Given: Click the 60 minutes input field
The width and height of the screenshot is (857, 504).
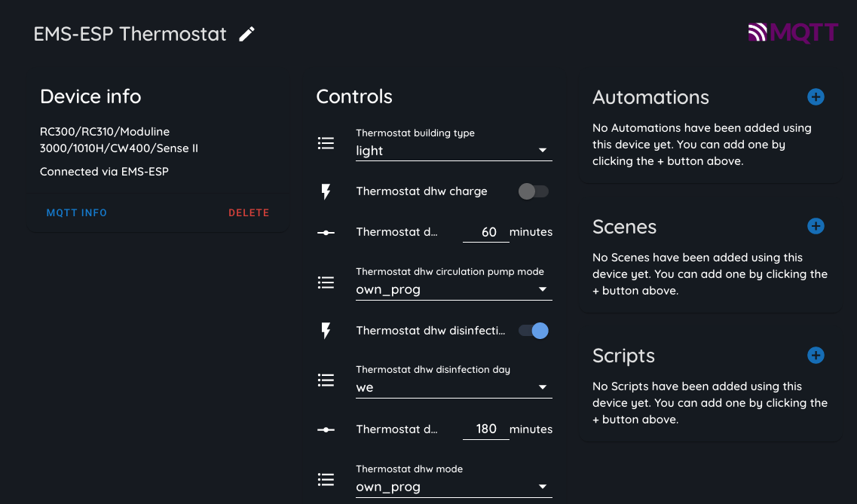Looking at the screenshot, I should pyautogui.click(x=485, y=232).
